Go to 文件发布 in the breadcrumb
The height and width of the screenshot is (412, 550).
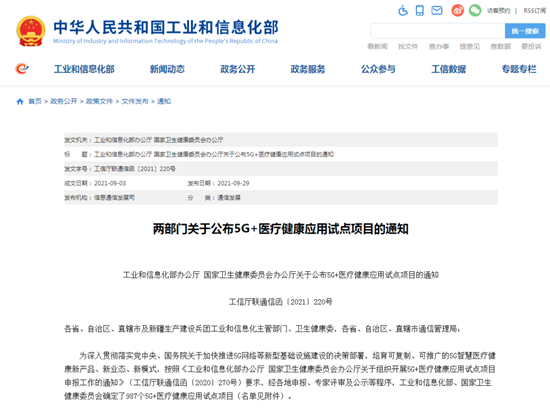pos(135,101)
